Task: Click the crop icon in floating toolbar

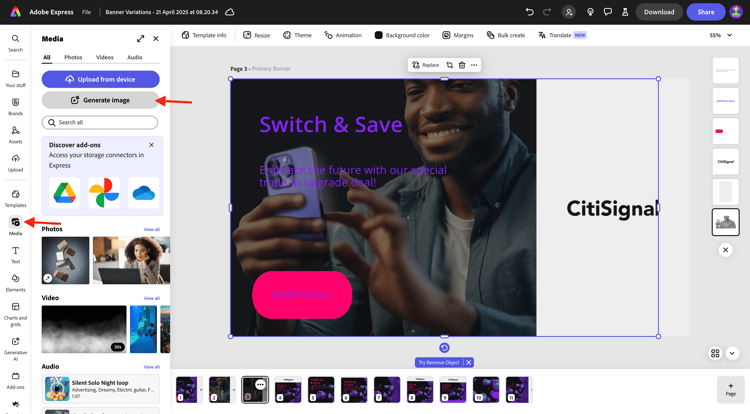Action: pos(450,65)
